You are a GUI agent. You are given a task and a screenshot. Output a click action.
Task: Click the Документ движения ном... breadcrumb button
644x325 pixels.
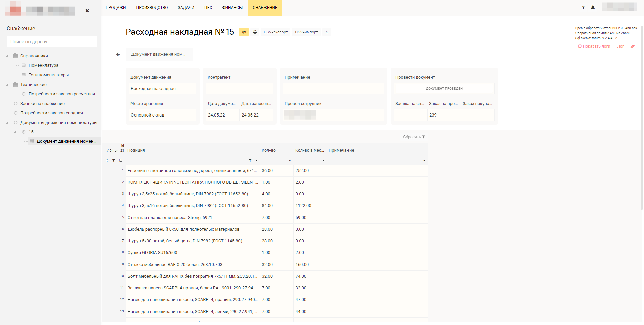tap(159, 54)
